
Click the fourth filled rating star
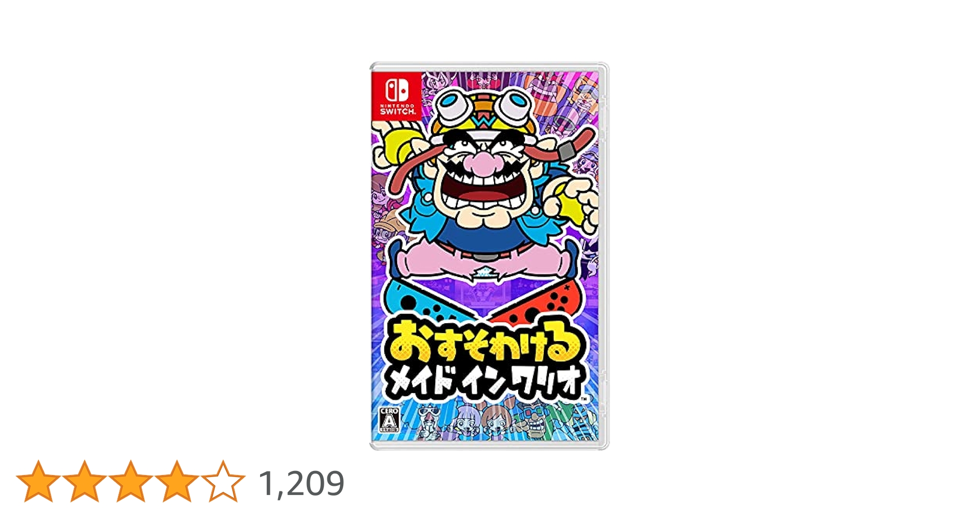pyautogui.click(x=177, y=481)
